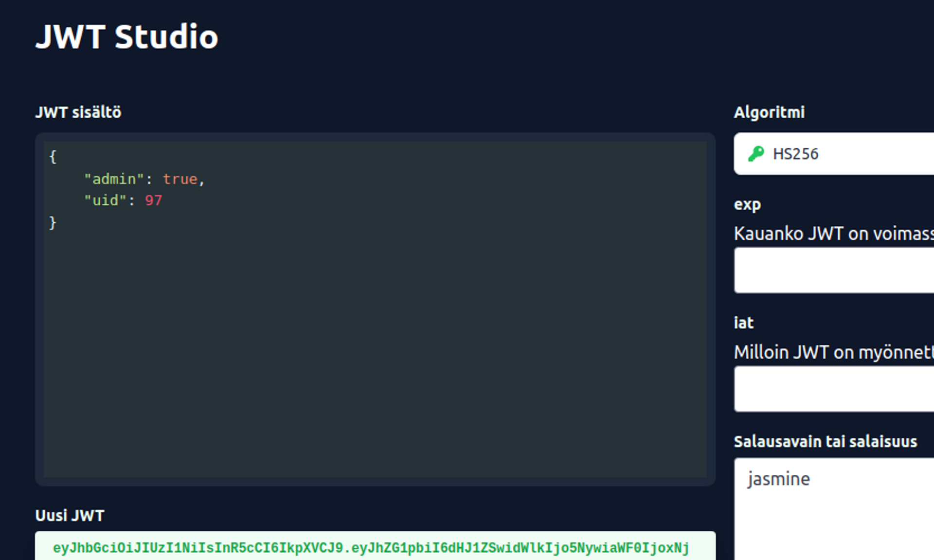This screenshot has width=934, height=560.
Task: Click the "admin" key in the editor
Action: pos(114,179)
